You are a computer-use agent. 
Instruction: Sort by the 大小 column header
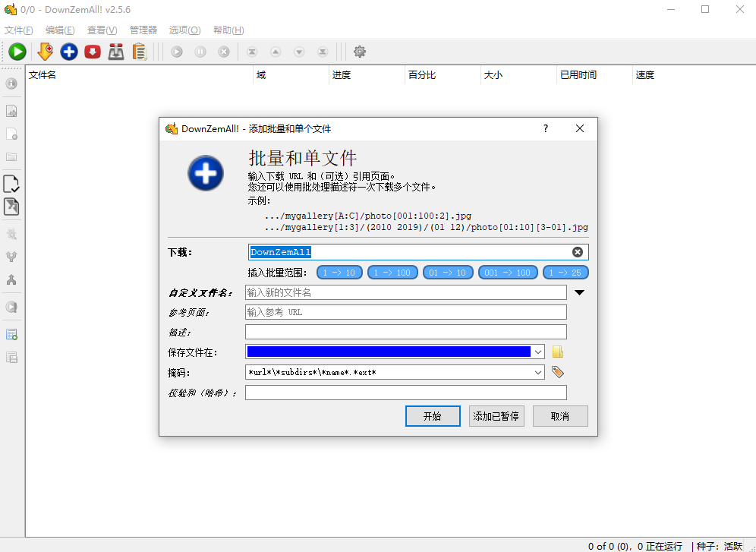pyautogui.click(x=518, y=75)
